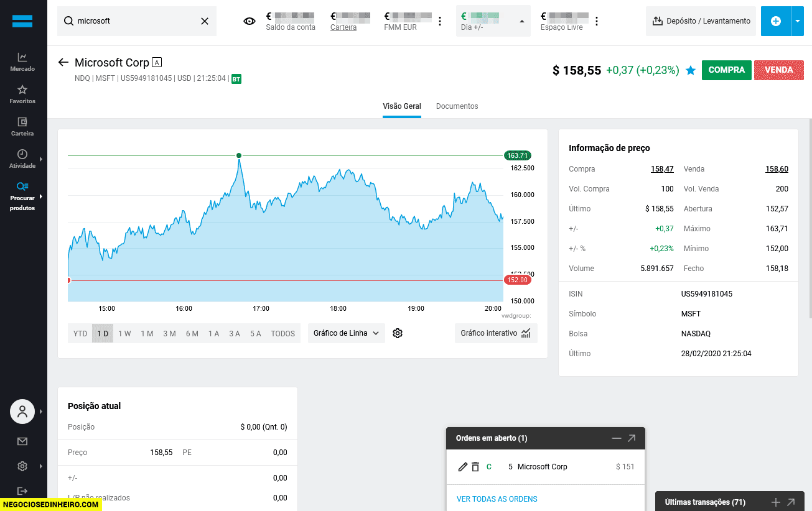Click the Compra price 158,47
The width and height of the screenshot is (812, 511).
[x=662, y=169]
